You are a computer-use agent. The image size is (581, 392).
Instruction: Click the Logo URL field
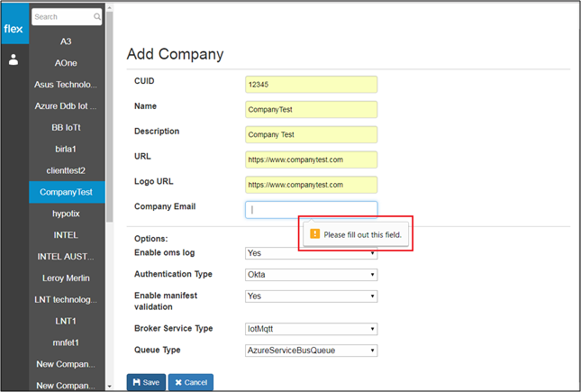coord(312,185)
